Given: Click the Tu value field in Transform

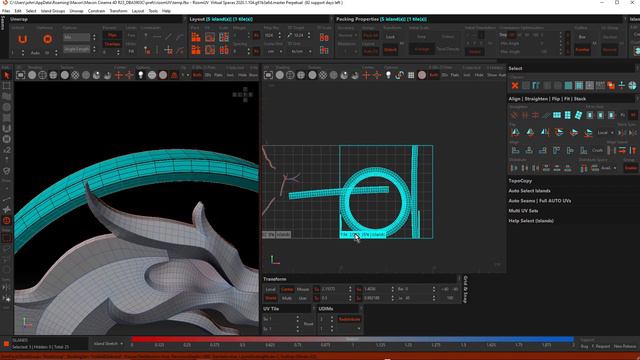Looking at the screenshot, I should 336,289.
